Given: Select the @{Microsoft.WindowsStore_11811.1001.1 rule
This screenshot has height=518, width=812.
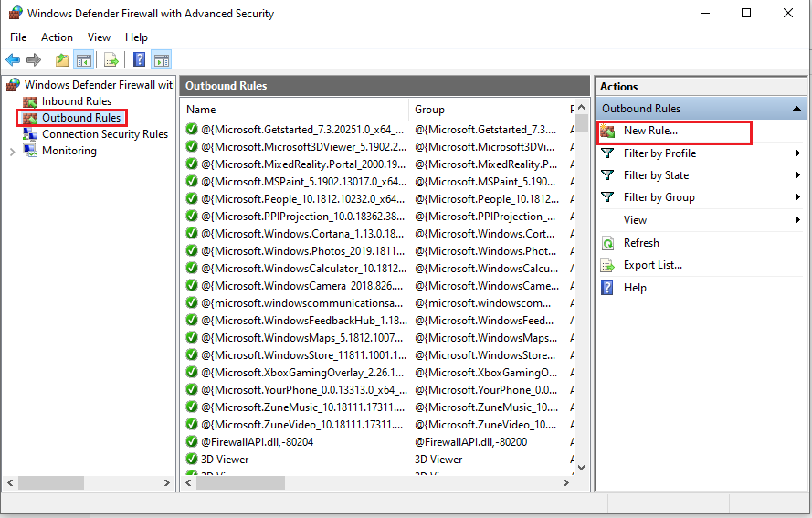Looking at the screenshot, I should (x=303, y=354).
